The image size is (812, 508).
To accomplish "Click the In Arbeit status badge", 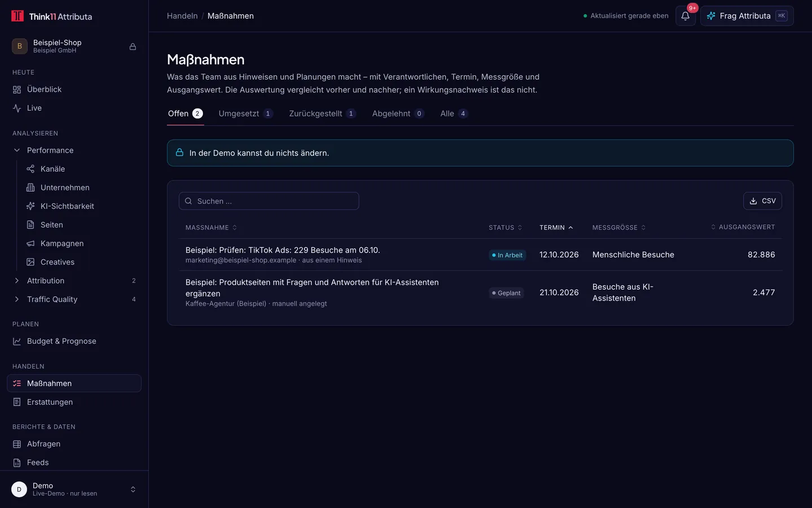I will coord(507,255).
